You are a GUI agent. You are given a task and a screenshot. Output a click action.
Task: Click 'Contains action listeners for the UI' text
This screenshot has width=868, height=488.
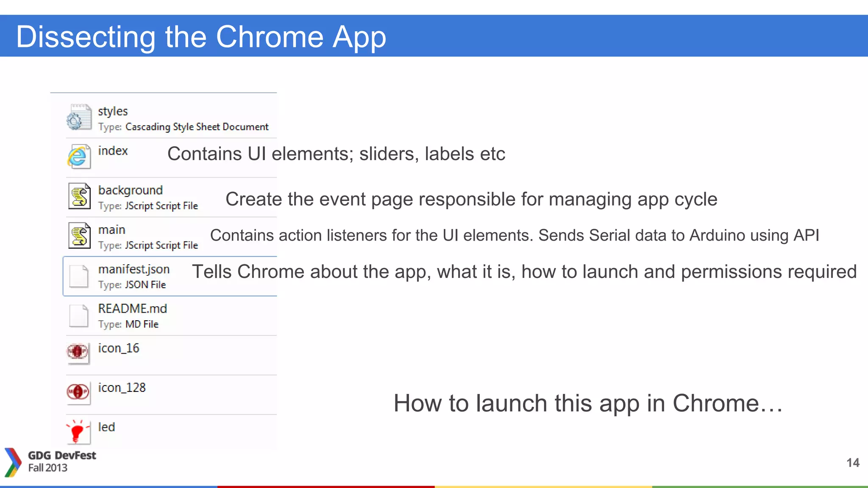(515, 235)
